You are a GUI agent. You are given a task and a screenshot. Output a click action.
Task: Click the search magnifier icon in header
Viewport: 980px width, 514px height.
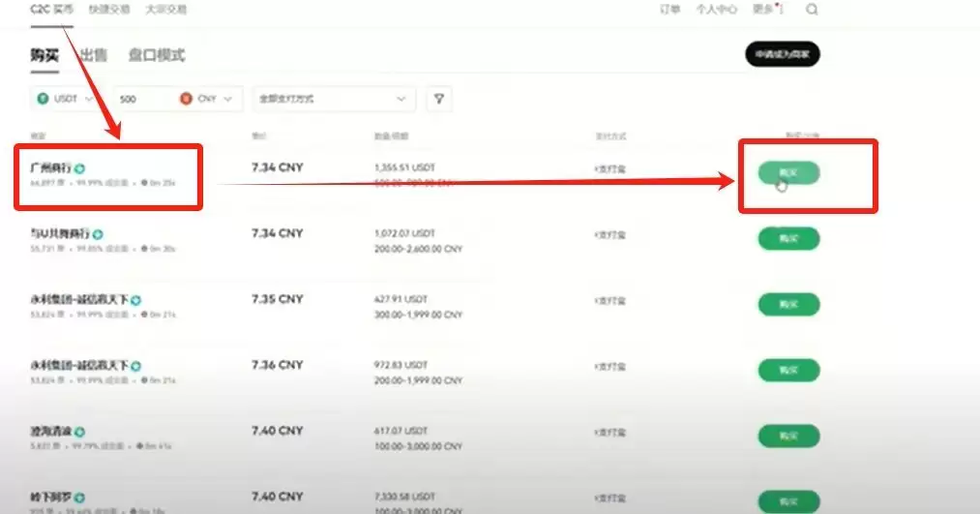coord(812,10)
